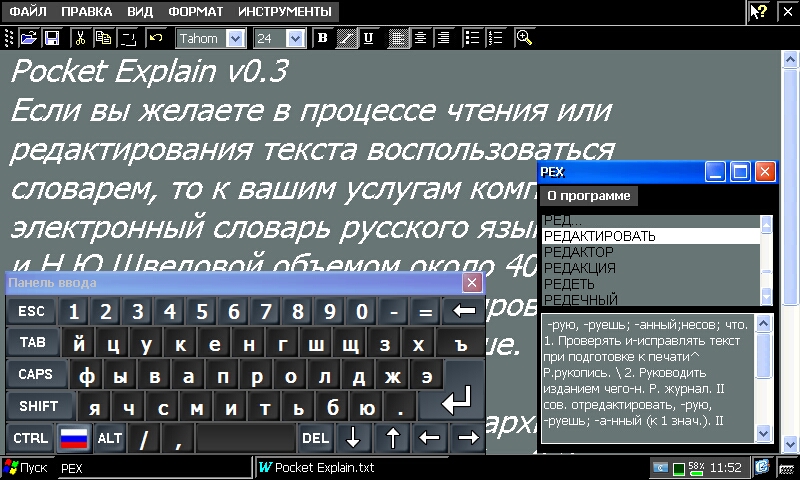Save the document with the floppy icon
The width and height of the screenshot is (800, 480).
[52, 38]
